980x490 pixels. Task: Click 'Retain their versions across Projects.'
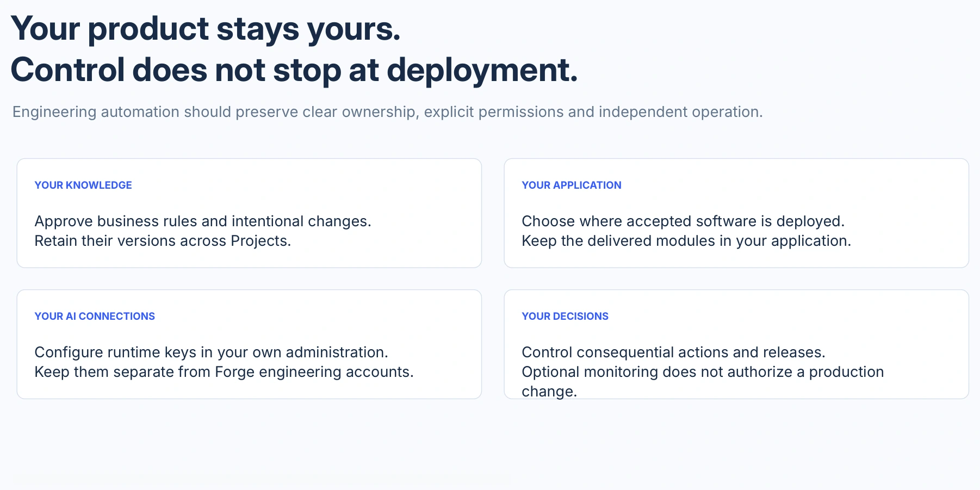click(163, 241)
